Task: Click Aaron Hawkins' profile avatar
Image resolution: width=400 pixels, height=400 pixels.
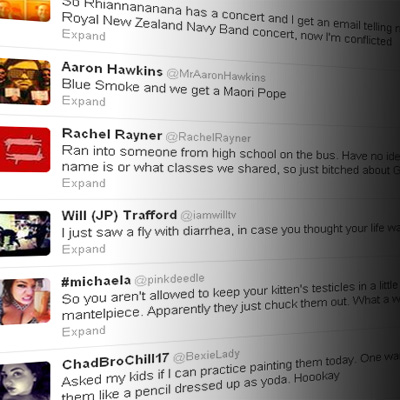Action: coord(25,81)
